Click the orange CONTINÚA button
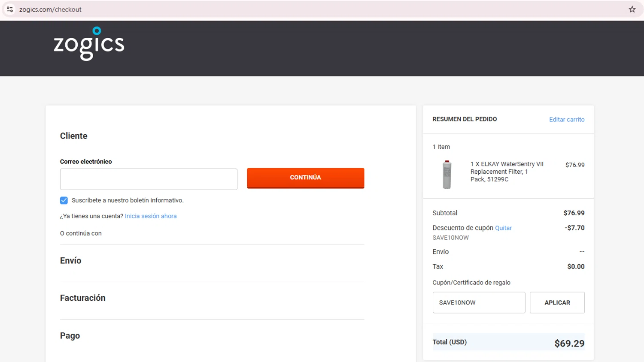 pyautogui.click(x=306, y=178)
